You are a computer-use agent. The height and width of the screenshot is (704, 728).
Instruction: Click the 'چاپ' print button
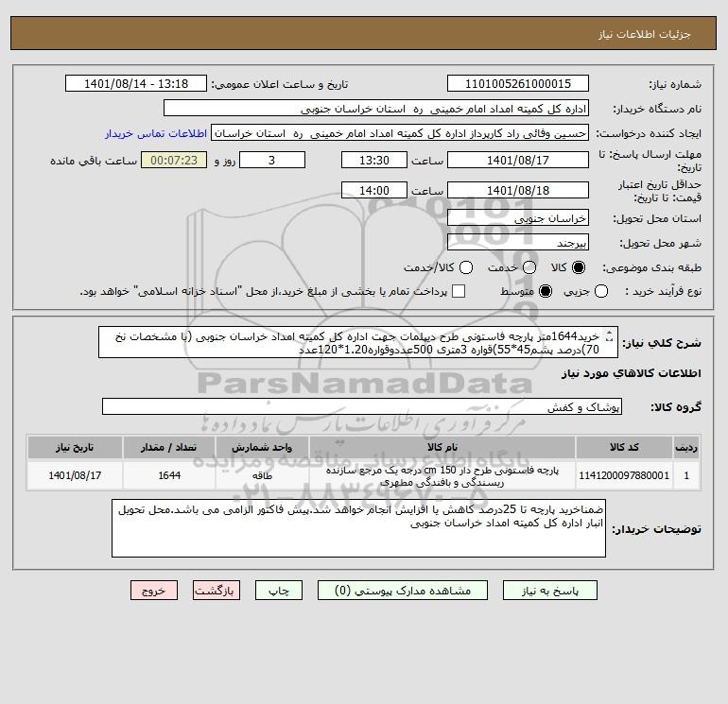279,591
